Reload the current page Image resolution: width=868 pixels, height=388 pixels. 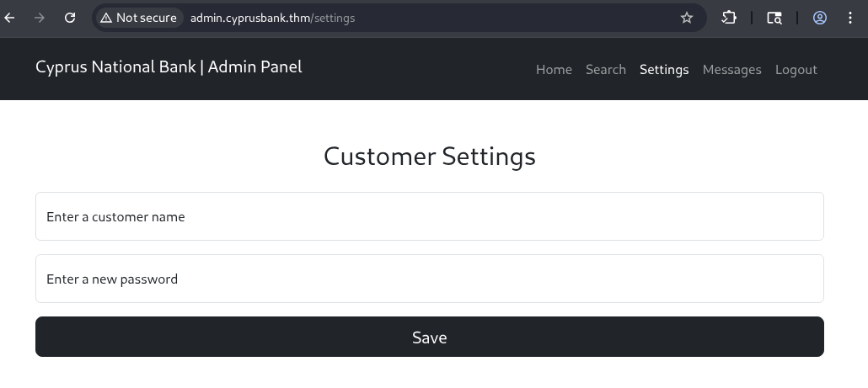(x=70, y=18)
